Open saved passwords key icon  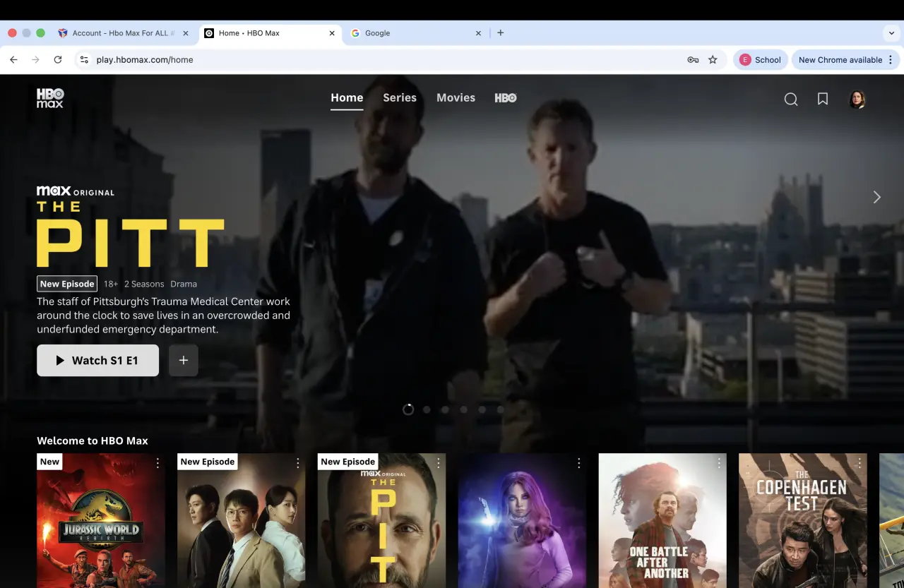(x=693, y=60)
